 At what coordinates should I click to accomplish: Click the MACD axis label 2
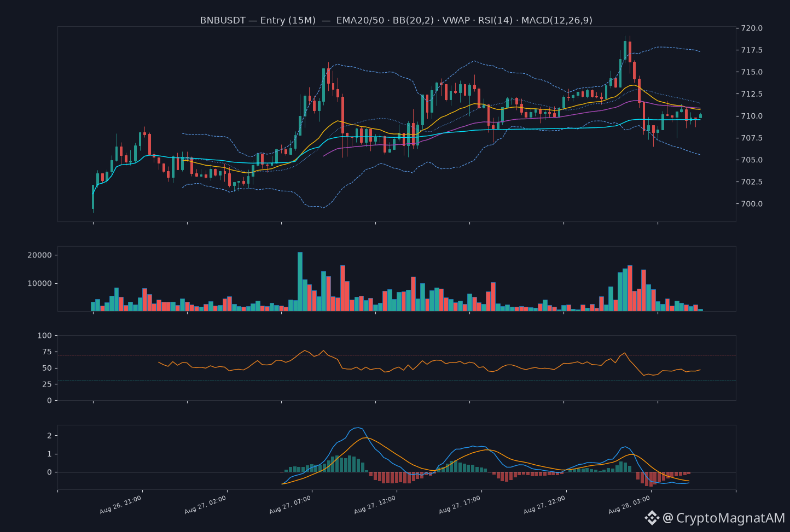[x=49, y=436]
